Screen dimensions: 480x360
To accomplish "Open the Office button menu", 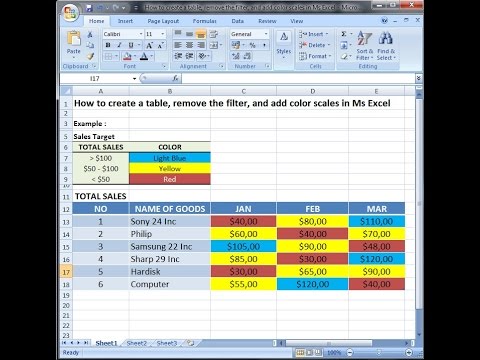I will click(70, 13).
